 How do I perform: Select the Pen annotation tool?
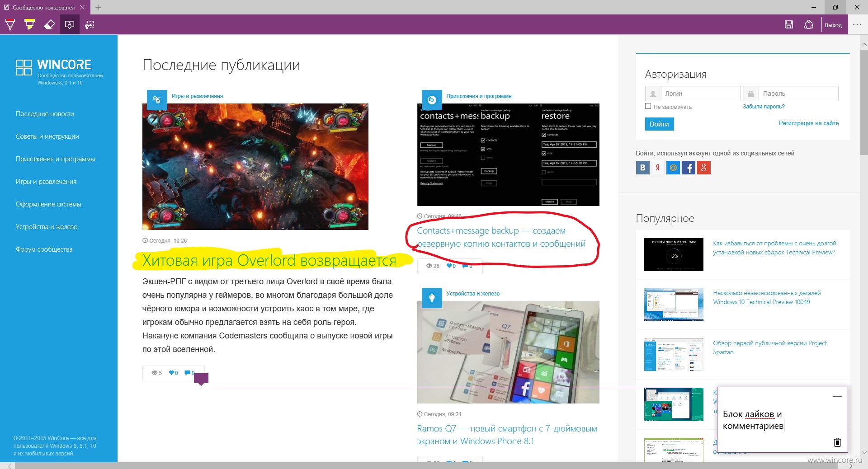(x=10, y=25)
